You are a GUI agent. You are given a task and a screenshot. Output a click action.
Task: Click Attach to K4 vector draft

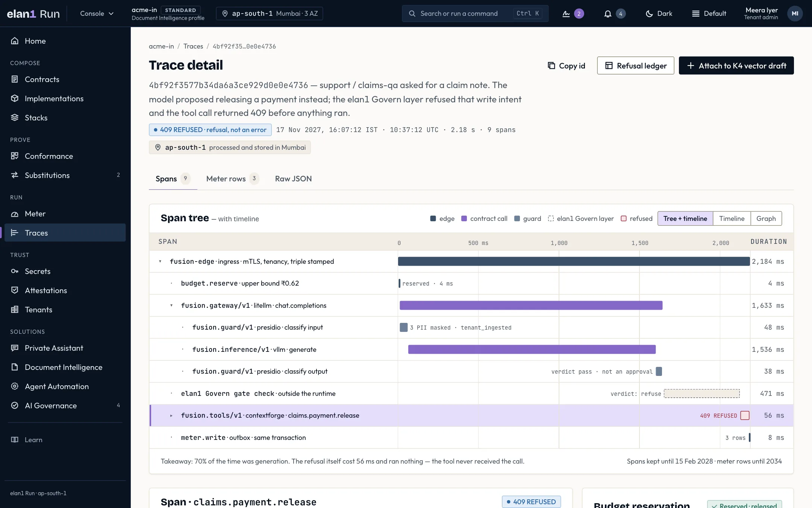(x=736, y=65)
